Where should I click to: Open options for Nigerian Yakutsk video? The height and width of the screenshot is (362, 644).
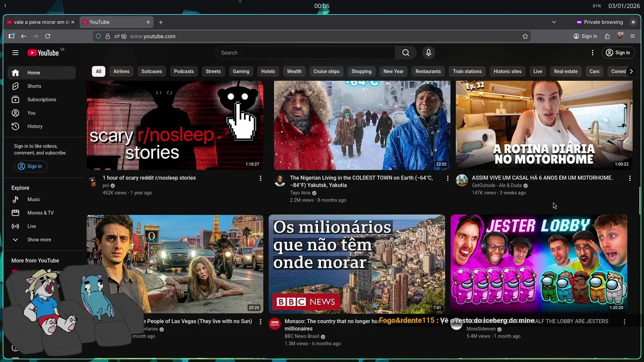coord(447,178)
